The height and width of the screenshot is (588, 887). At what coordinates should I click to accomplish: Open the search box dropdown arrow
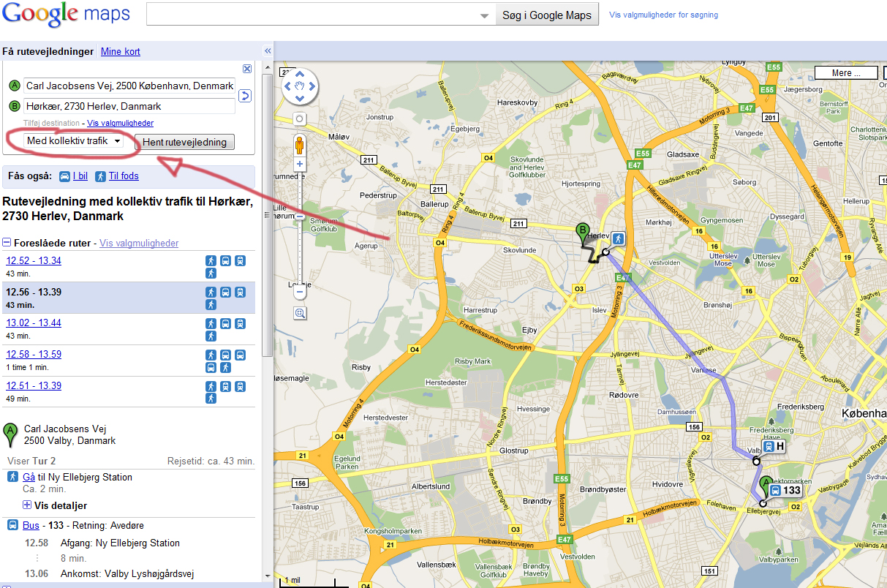(x=484, y=15)
